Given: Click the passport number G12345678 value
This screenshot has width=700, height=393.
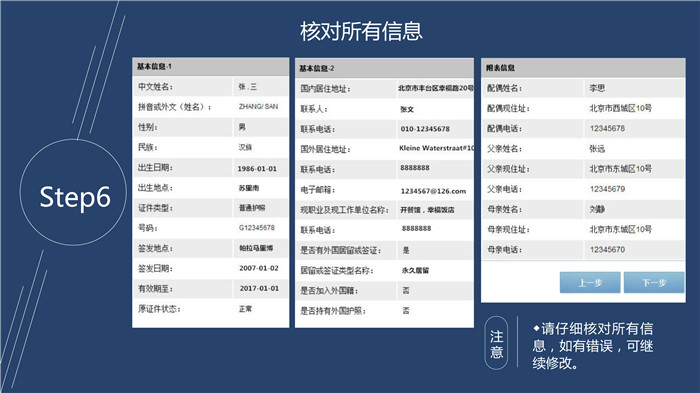Looking at the screenshot, I should (x=257, y=228).
